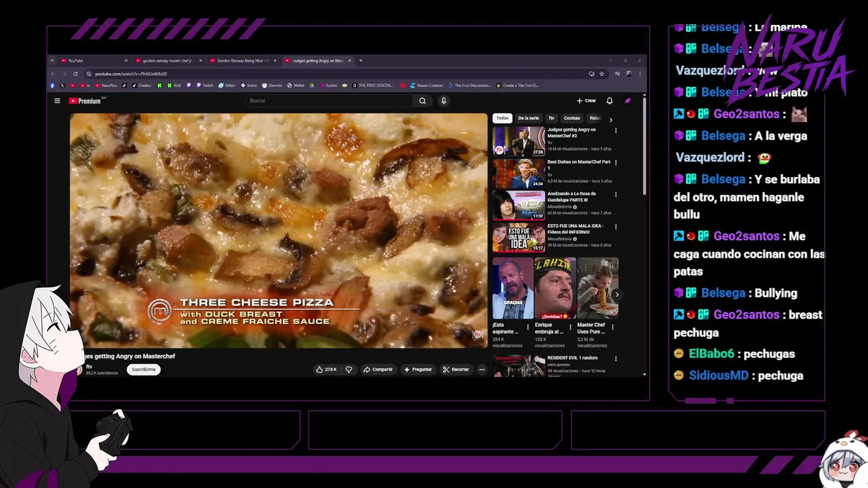
Task: Open Best Dishes on MasterChef Part 1 thumbnail
Action: (519, 173)
